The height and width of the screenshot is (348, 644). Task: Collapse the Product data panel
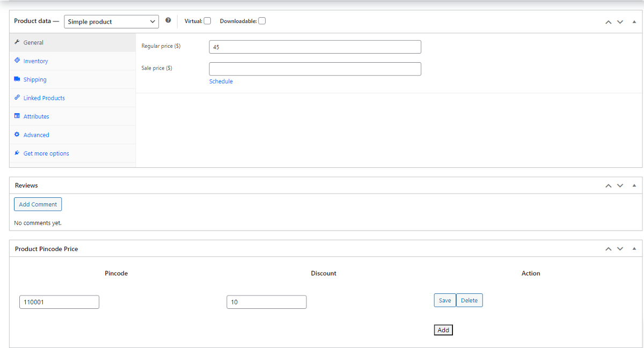[634, 21]
